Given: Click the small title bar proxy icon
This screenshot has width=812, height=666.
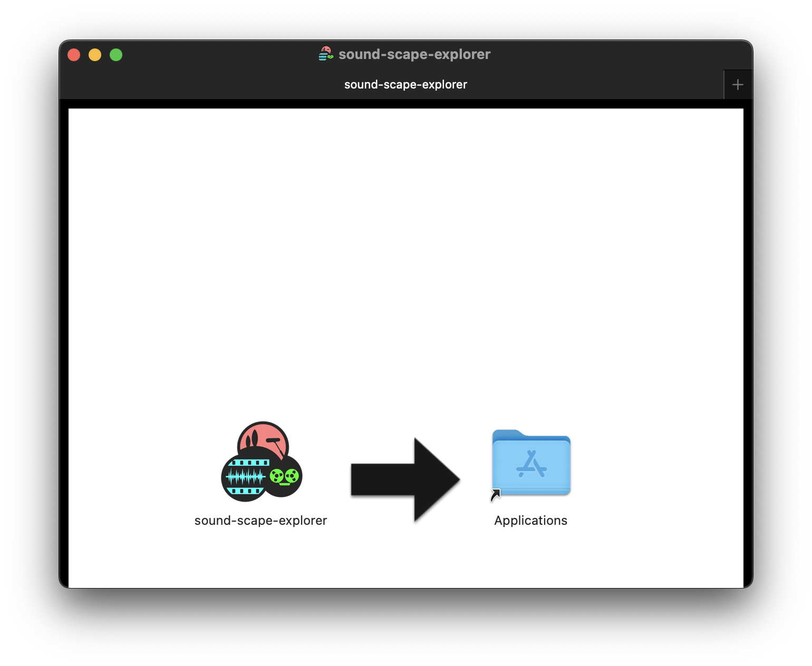Looking at the screenshot, I should (326, 54).
